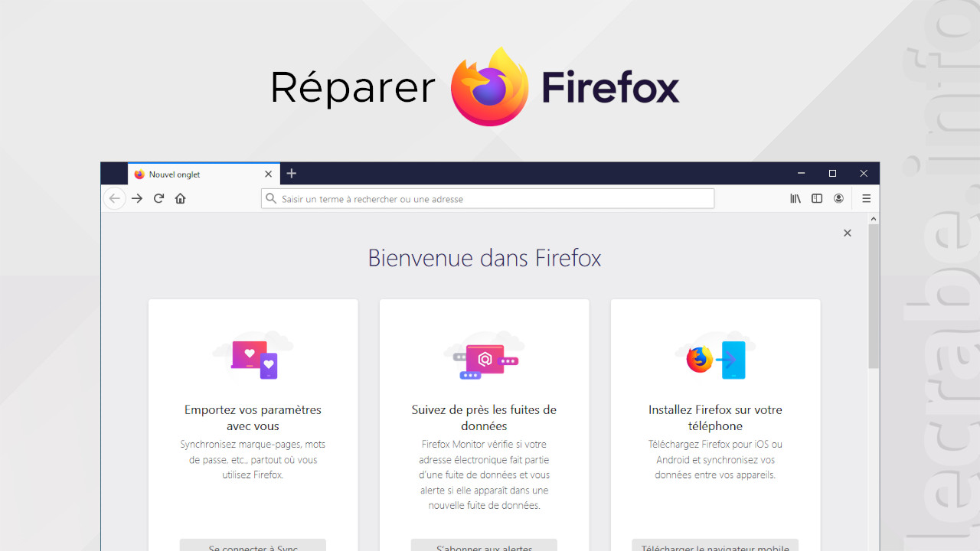Click the Sync devices card illustration

click(x=253, y=355)
